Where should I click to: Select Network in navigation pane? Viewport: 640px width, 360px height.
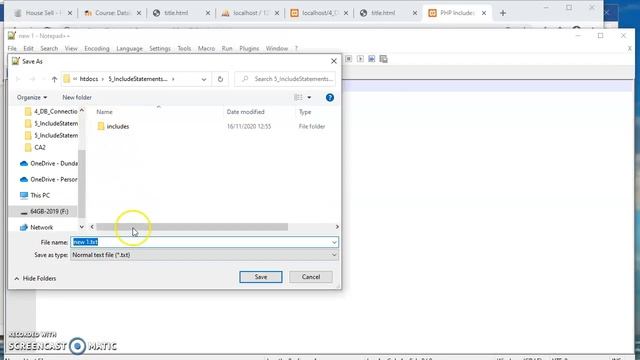[x=36, y=227]
